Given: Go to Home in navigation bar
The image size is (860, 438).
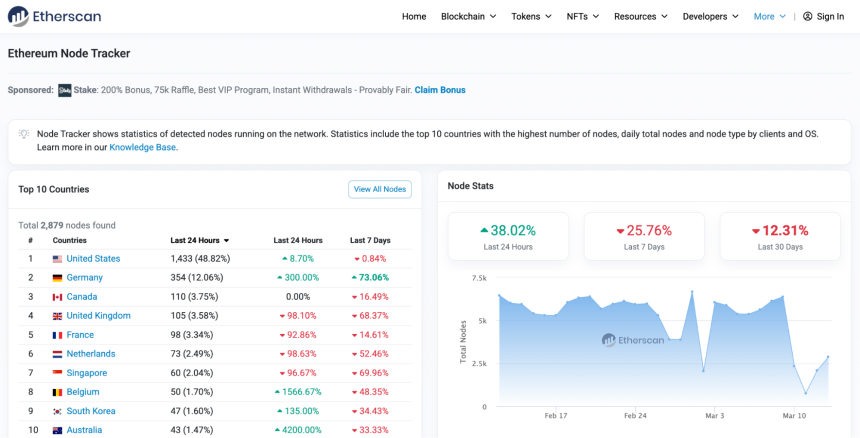Looking at the screenshot, I should click(x=414, y=16).
